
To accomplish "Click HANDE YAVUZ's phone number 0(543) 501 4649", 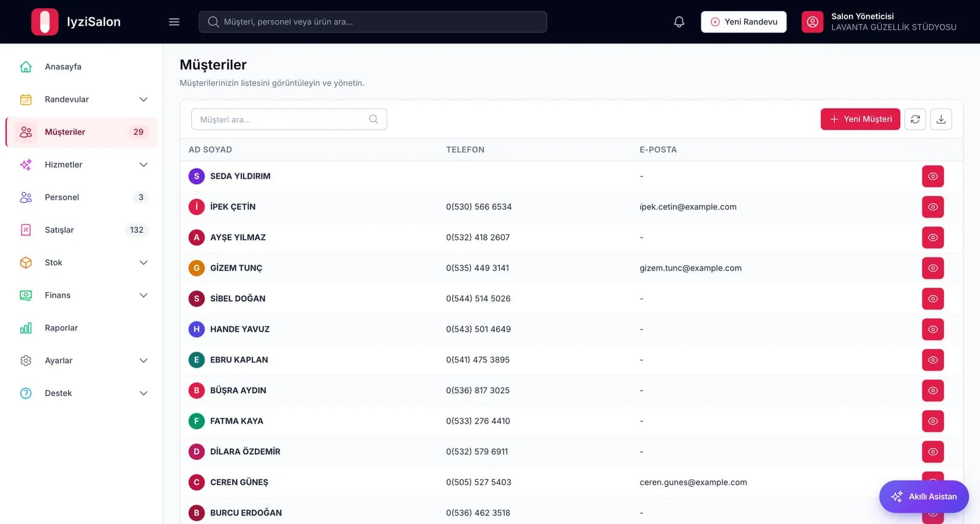I will (x=478, y=329).
